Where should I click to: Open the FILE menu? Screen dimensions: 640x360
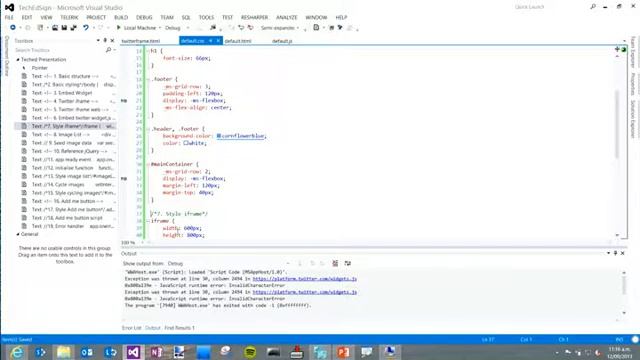9,17
